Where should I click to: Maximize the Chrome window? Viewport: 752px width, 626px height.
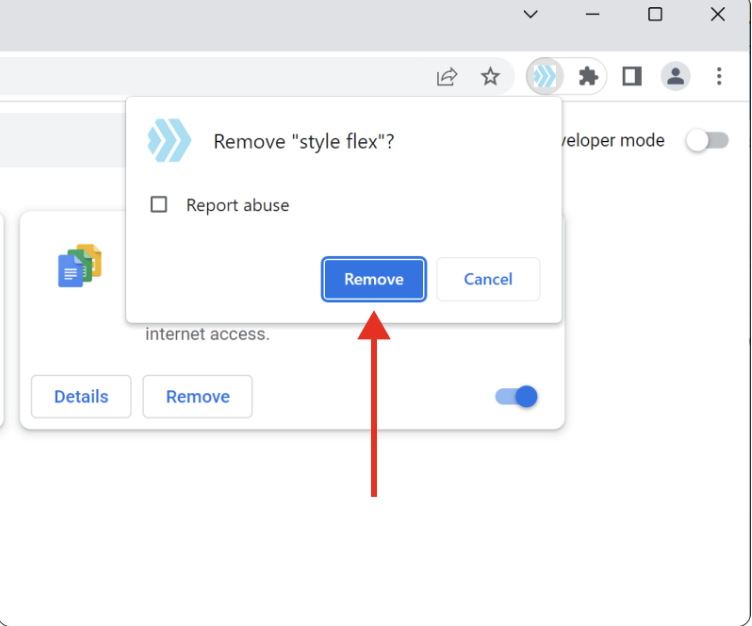coord(655,14)
